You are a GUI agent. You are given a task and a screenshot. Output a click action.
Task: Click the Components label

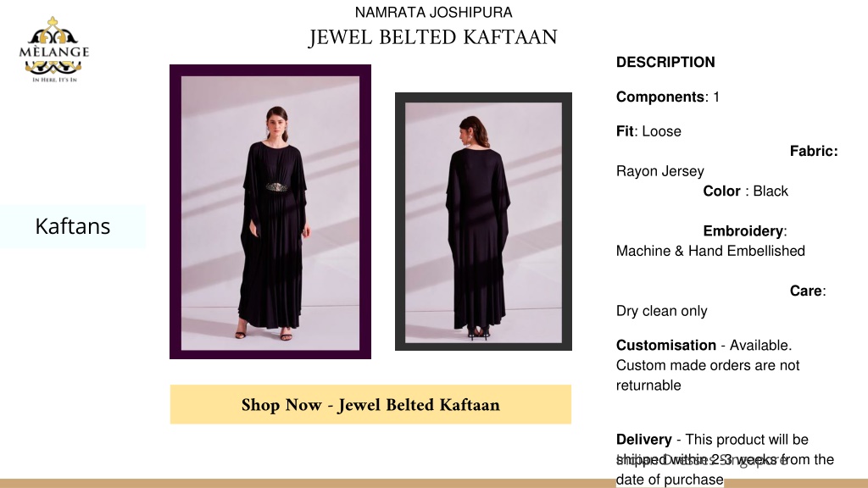point(660,97)
